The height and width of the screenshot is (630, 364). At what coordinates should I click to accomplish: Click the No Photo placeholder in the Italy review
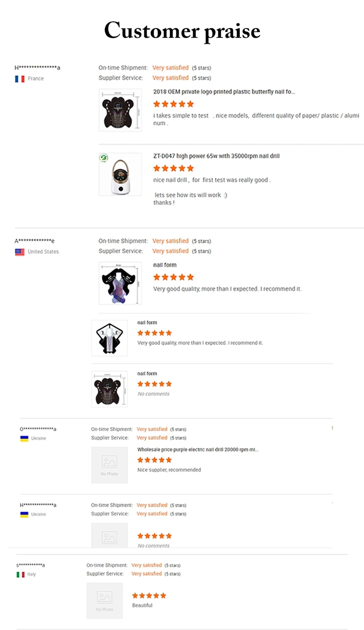click(104, 601)
